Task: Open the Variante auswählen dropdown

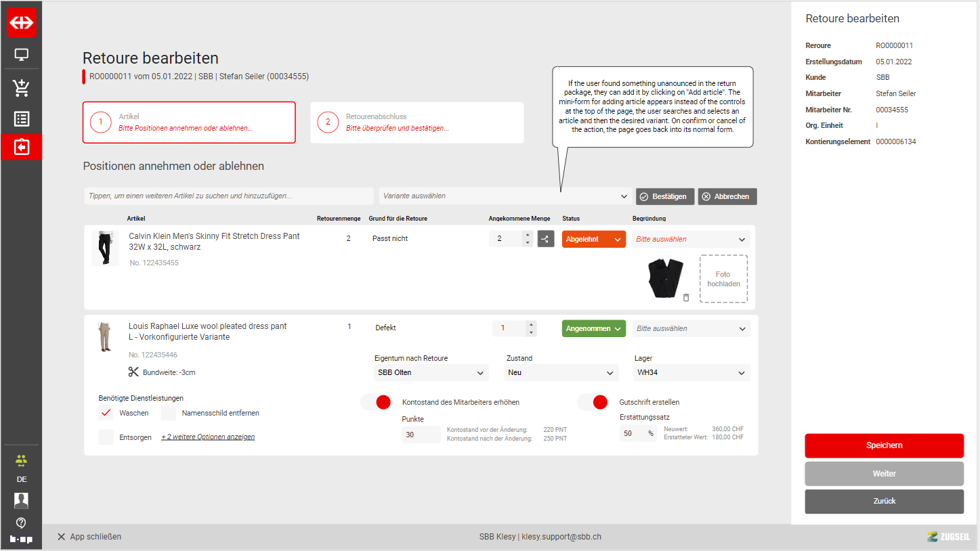Action: point(505,196)
